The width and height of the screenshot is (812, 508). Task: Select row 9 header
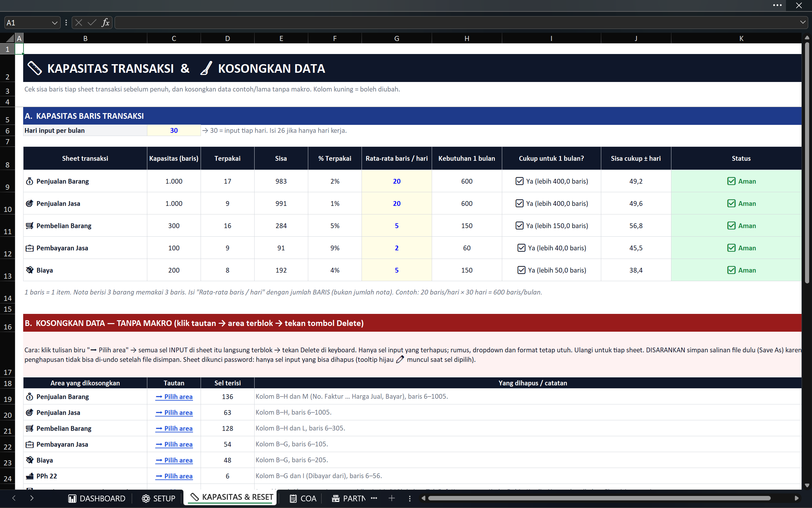7,181
